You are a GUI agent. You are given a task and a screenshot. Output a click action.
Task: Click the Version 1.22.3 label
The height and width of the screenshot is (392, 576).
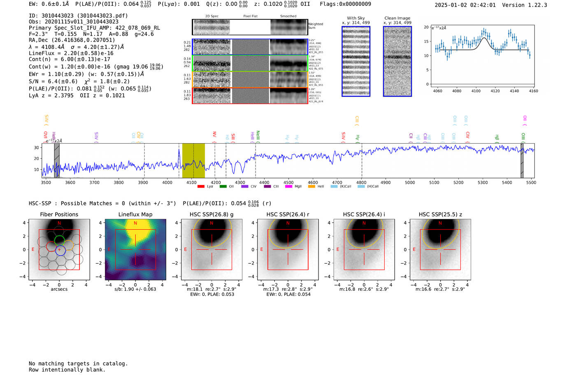tap(525, 5)
